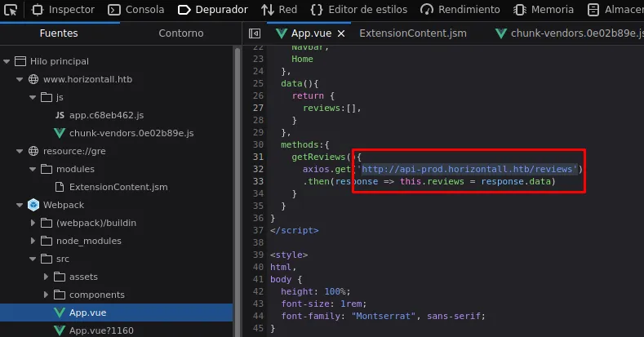This screenshot has width=644, height=337.
Task: Click the Vue icon of selected App.vue row
Action: (60, 313)
